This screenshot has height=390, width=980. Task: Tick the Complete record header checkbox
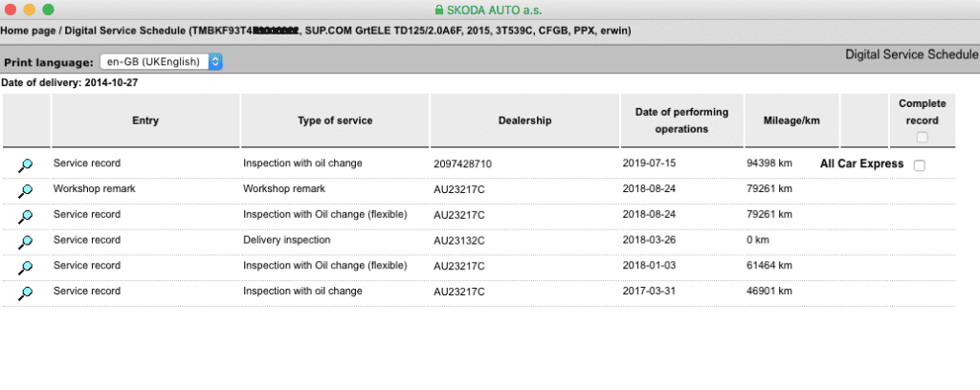click(922, 138)
